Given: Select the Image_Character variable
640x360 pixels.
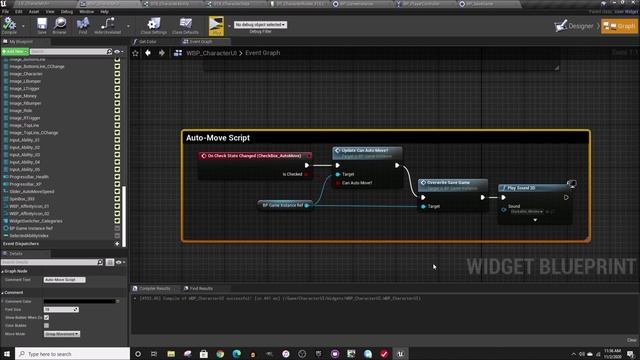Looking at the screenshot, I should (x=26, y=74).
